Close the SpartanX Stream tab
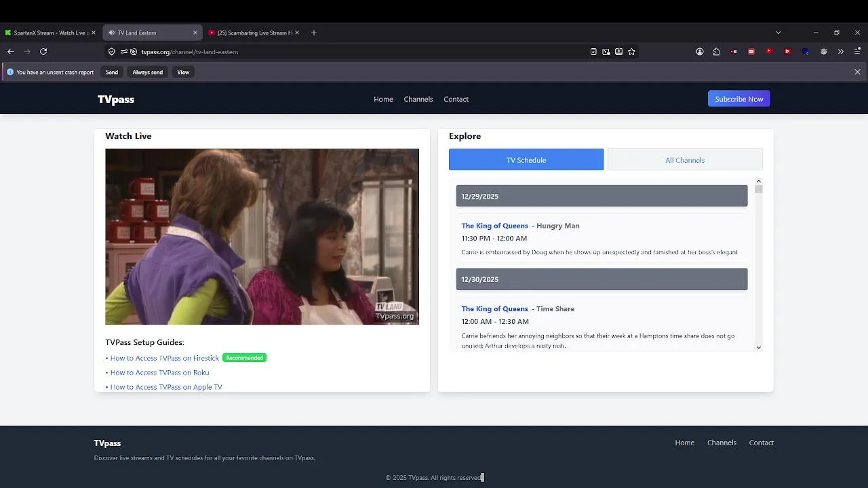The height and width of the screenshot is (488, 868). point(94,33)
